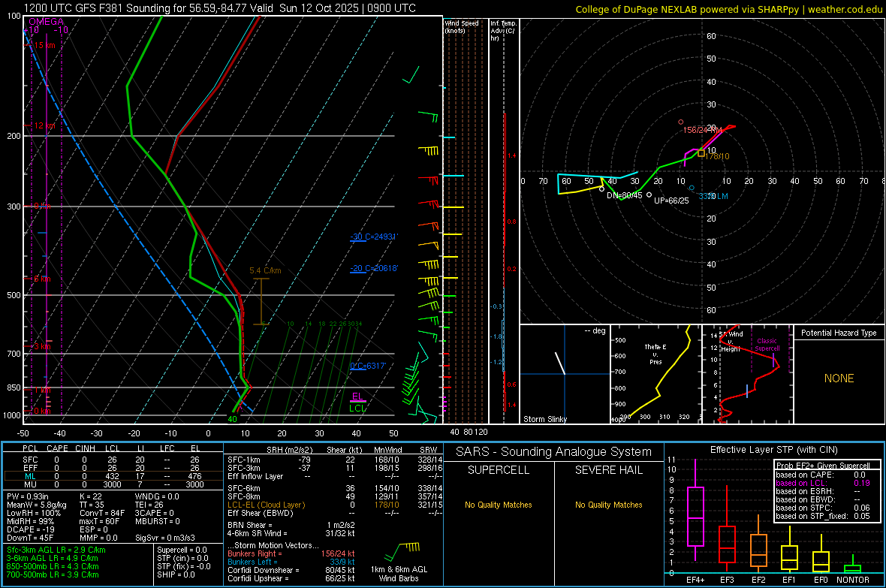Click the SigSvr = 0 m3/s3 value
This screenshot has width=886, height=588.
click(165, 538)
